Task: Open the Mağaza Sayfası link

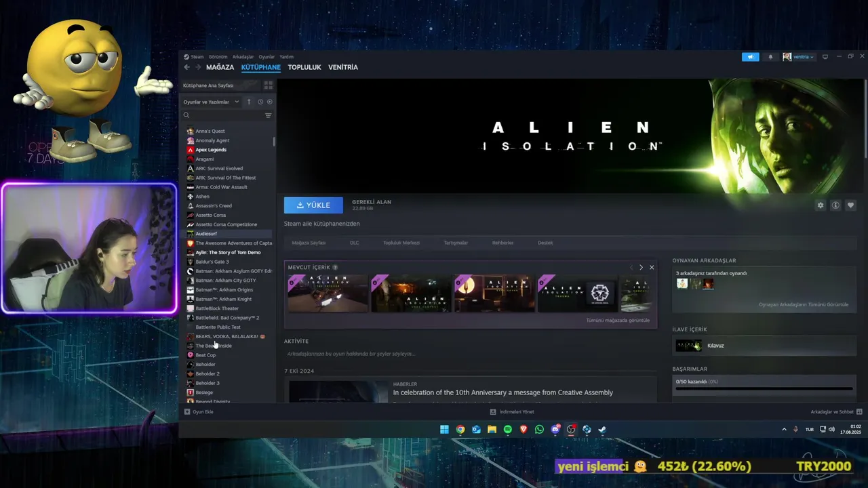Action: click(x=309, y=243)
